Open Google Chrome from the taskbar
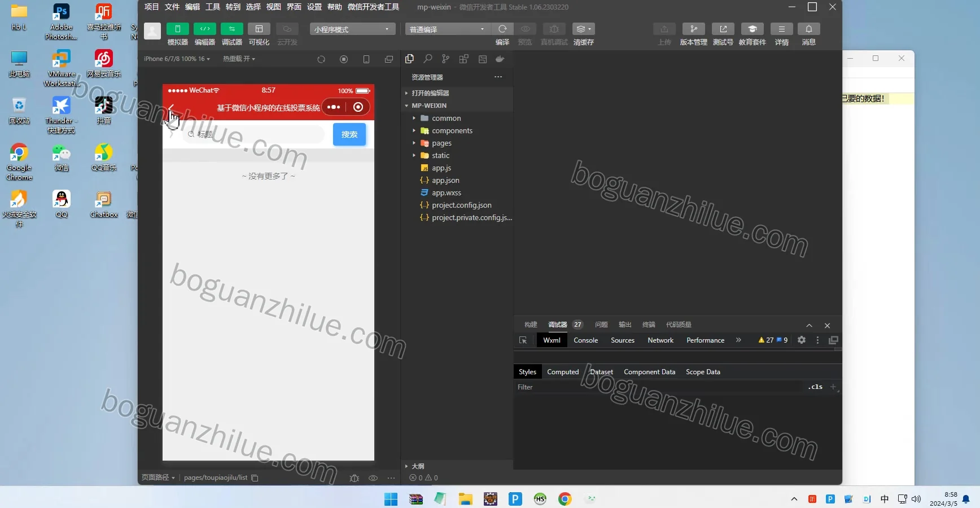The width and height of the screenshot is (980, 508). 565,499
